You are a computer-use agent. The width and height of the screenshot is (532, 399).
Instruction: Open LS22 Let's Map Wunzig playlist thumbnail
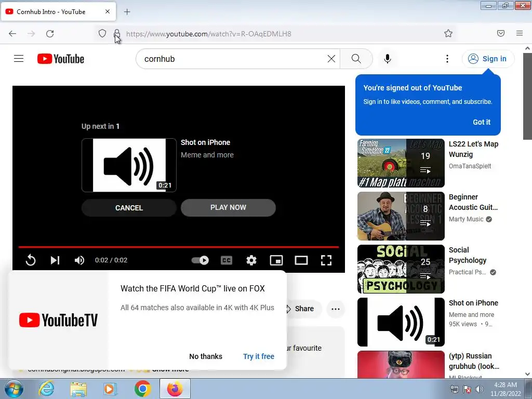401,163
